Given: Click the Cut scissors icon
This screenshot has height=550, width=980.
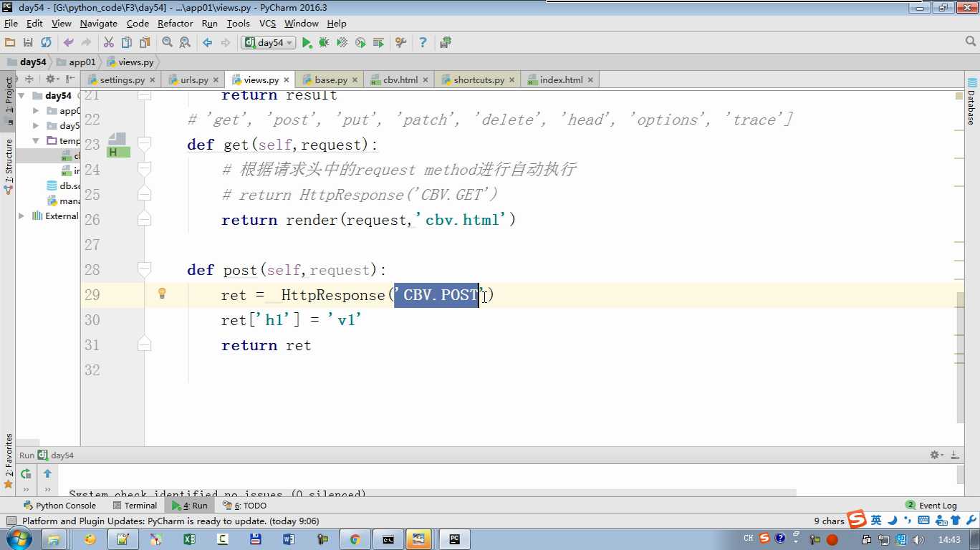Looking at the screenshot, I should (108, 43).
